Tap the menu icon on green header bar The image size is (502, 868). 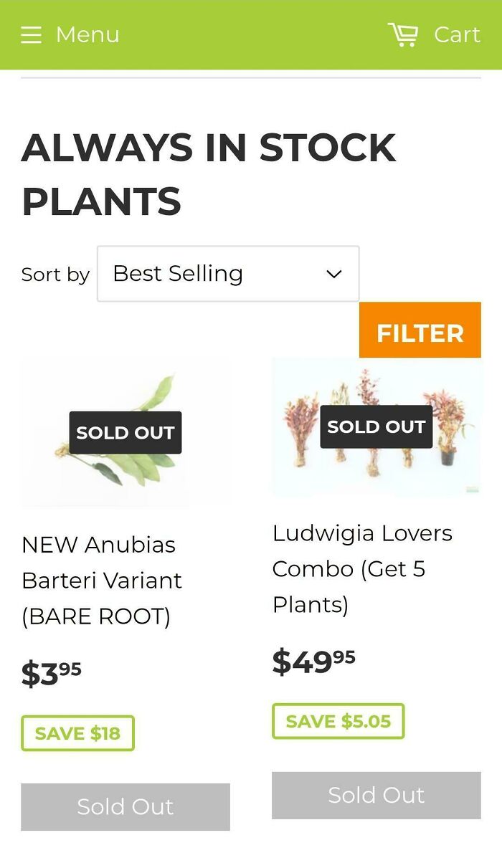pyautogui.click(x=31, y=34)
